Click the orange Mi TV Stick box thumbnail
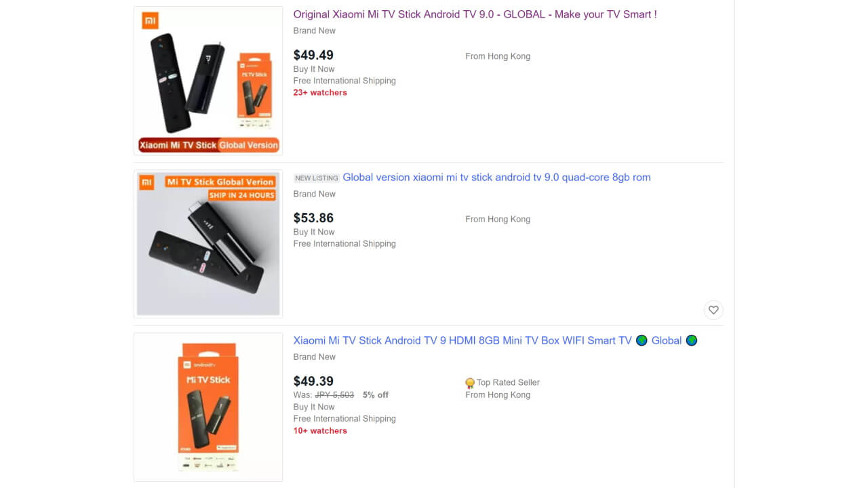 [208, 407]
